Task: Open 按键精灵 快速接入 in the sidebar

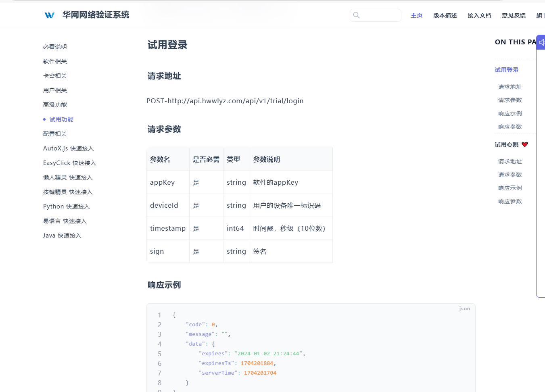Action: [x=68, y=192]
